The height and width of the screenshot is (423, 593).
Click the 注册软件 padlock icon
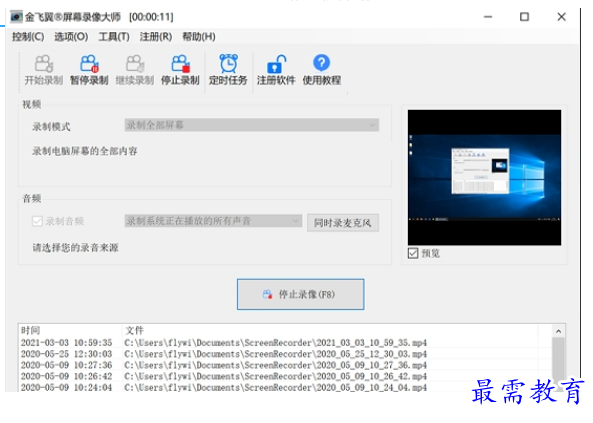(276, 64)
